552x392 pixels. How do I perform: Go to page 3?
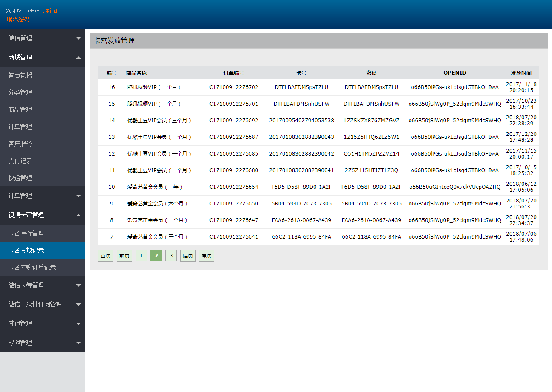pos(171,256)
